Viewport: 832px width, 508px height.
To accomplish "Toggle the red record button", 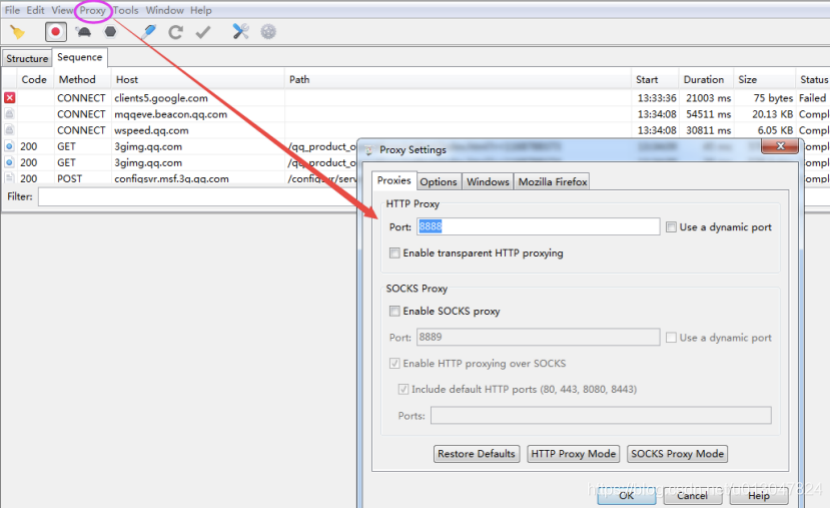I will [55, 32].
